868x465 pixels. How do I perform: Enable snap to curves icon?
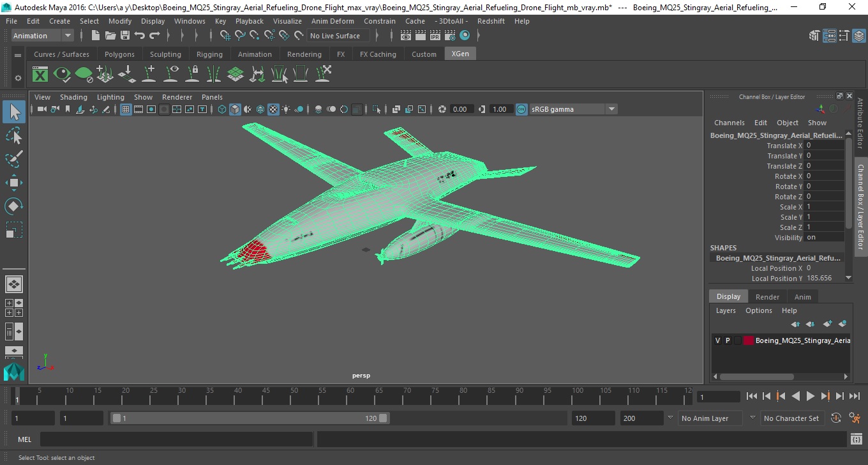tap(239, 36)
